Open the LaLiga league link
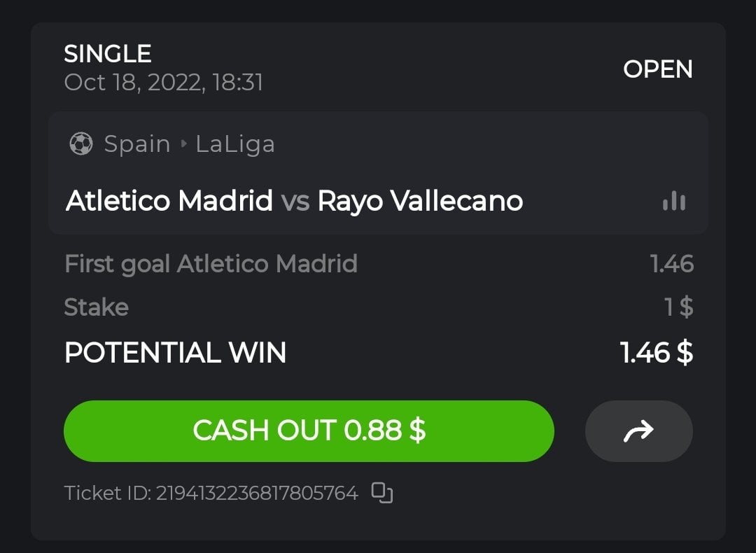756x553 pixels. coord(235,144)
